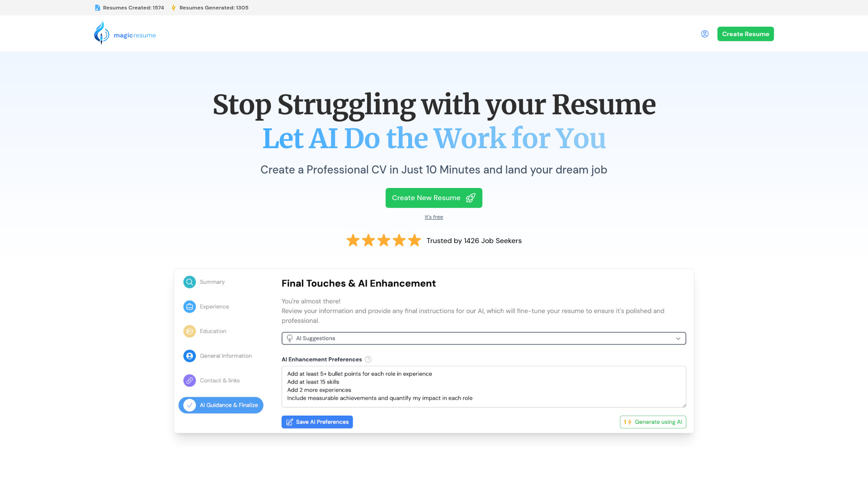
Task: Enable the AI Guidance & Finalize toggle
Action: (221, 405)
